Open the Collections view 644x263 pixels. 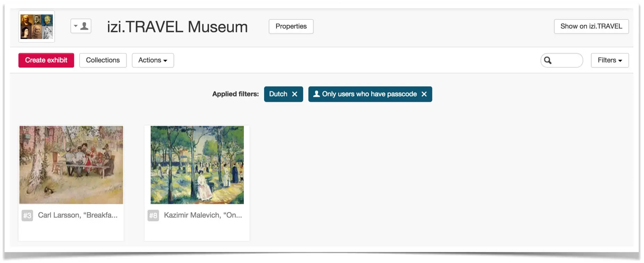103,60
